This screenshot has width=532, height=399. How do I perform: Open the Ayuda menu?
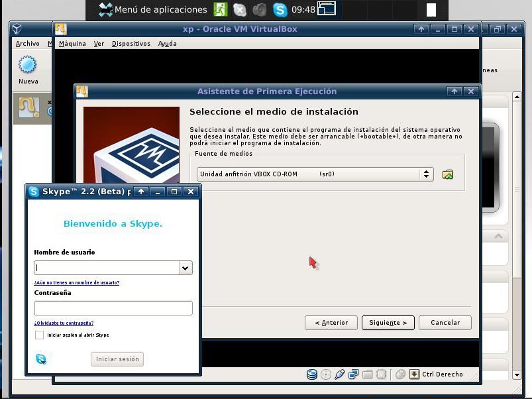click(167, 44)
